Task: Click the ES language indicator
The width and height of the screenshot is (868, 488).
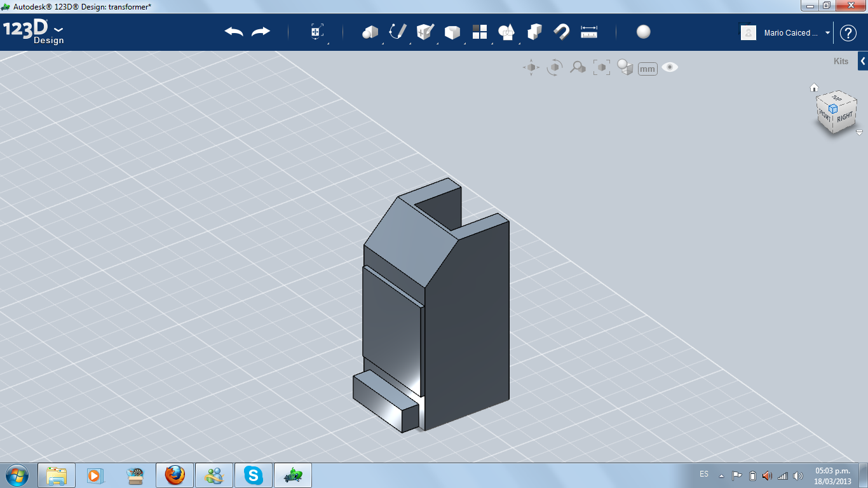Action: (704, 474)
